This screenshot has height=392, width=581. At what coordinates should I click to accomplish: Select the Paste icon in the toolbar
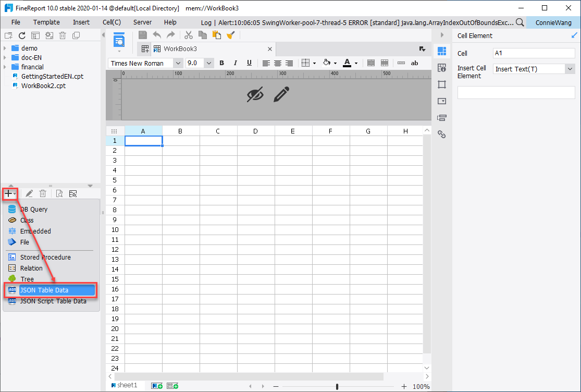coord(216,35)
